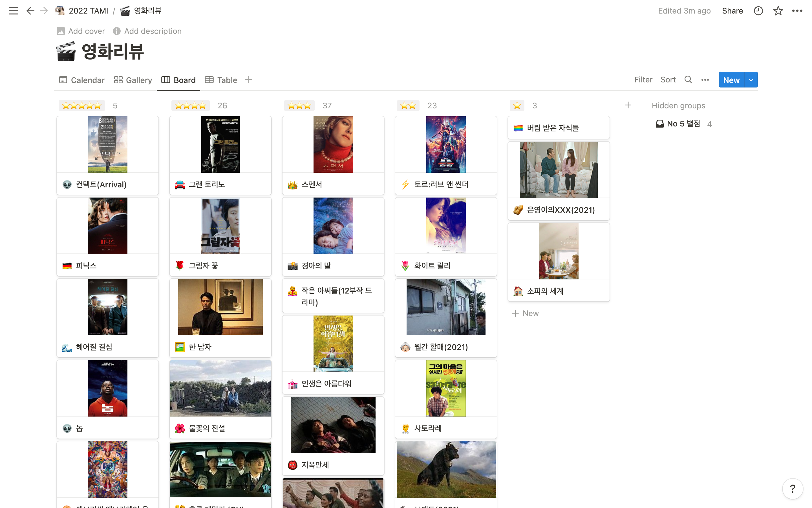The height and width of the screenshot is (508, 812).
Task: Click the ogre emoji on the 지옥만세 card
Action: 293,465
